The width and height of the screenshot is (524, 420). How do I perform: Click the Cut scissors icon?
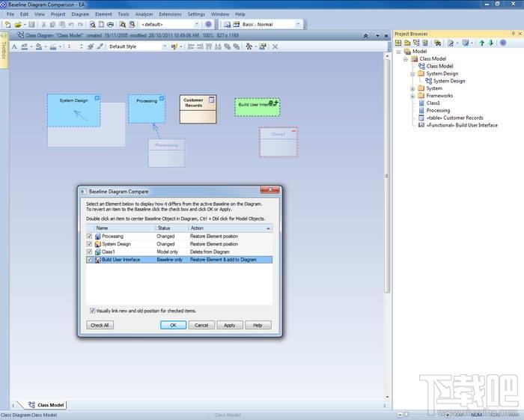click(x=43, y=25)
